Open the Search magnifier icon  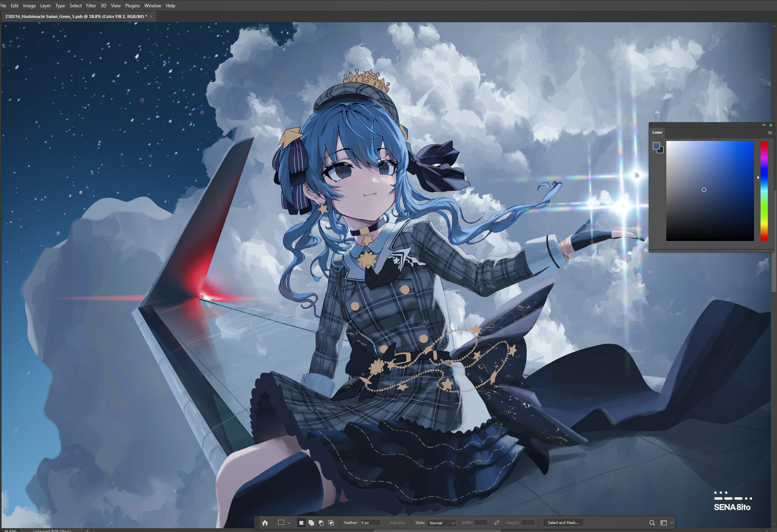pyautogui.click(x=652, y=522)
